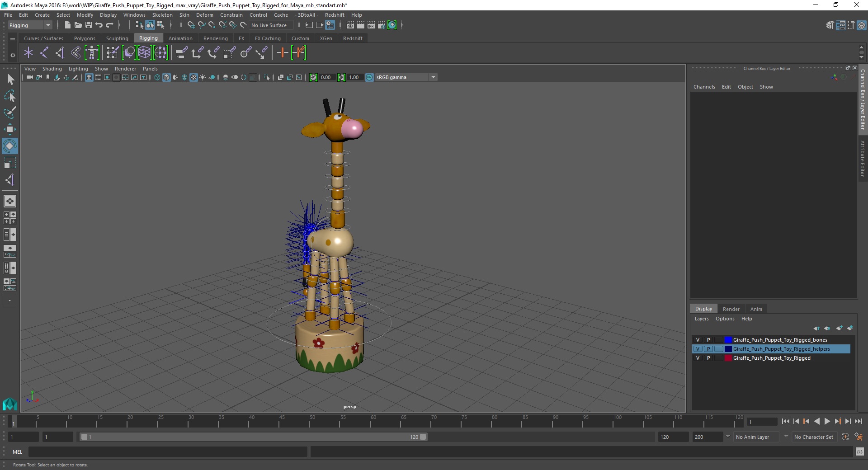
Task: Open Channels menu in Channel Box
Action: coord(704,87)
